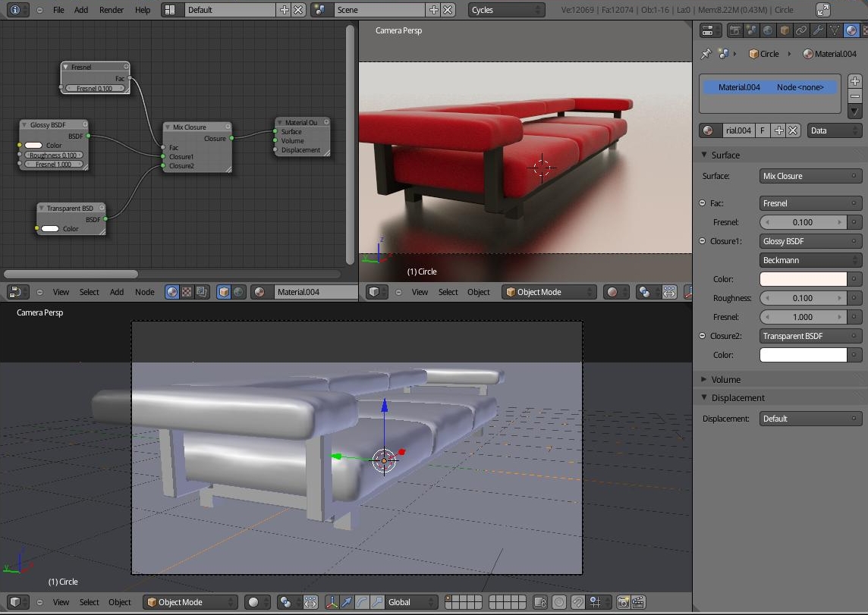Click the Roughness value field in properties
This screenshot has height=615, width=868.
803,298
